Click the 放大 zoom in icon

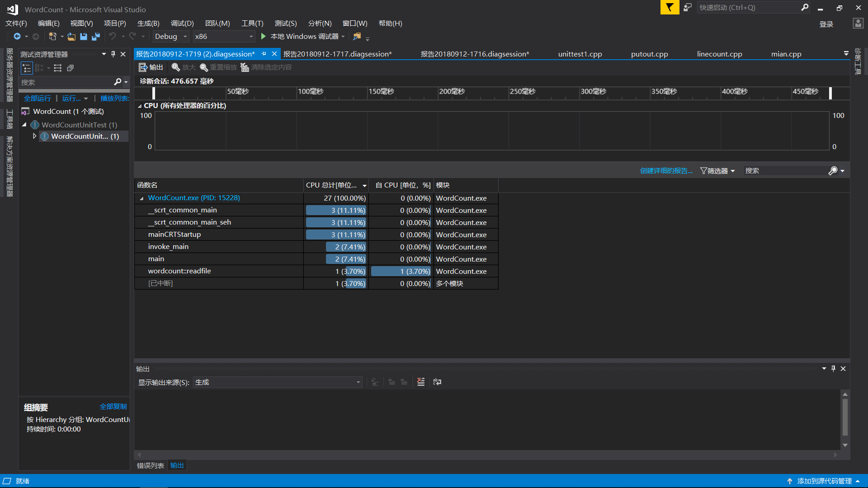176,67
